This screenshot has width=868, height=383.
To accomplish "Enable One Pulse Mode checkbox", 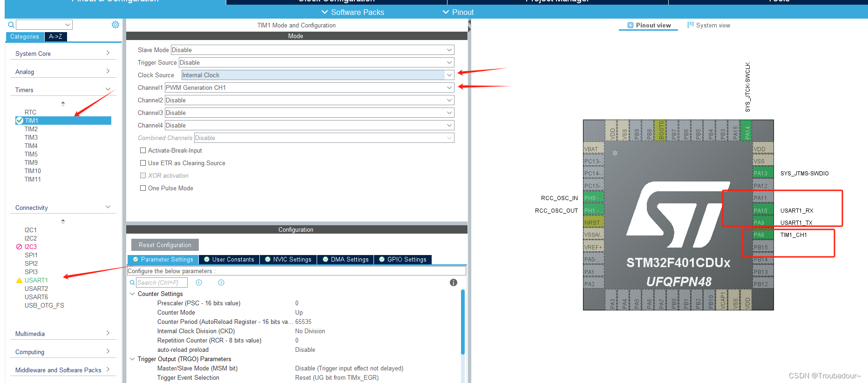I will 143,188.
